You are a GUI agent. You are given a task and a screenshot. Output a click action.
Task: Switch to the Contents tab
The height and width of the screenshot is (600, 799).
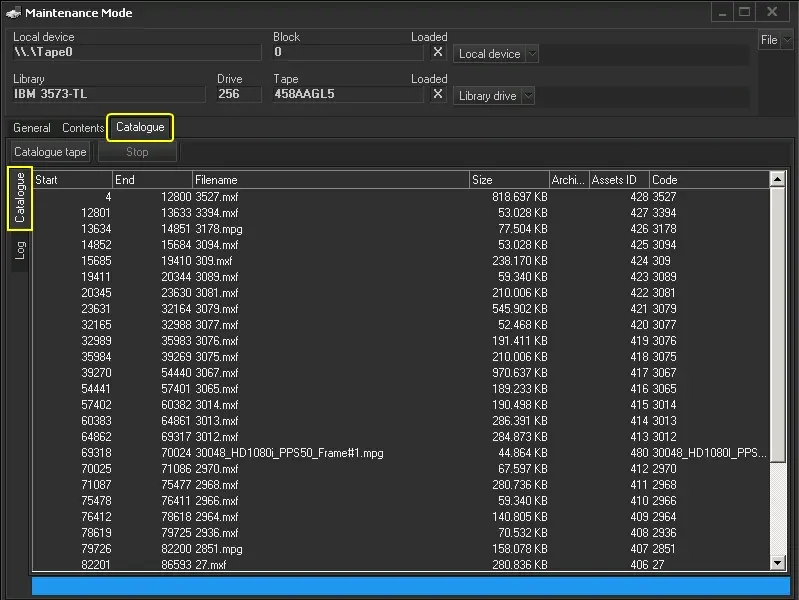(x=82, y=128)
